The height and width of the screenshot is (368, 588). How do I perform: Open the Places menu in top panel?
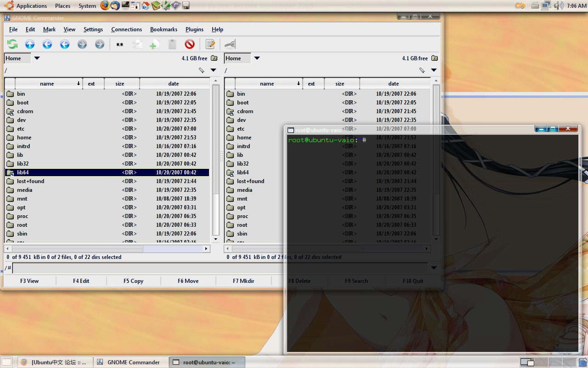(x=63, y=6)
